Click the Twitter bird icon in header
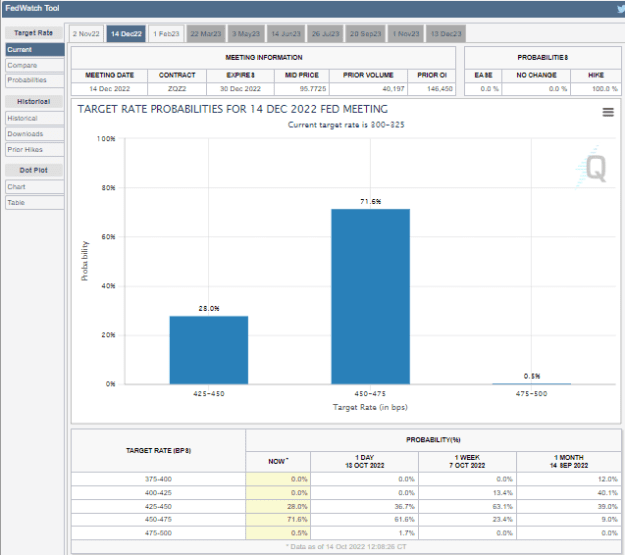This screenshot has width=625, height=555. click(x=621, y=9)
